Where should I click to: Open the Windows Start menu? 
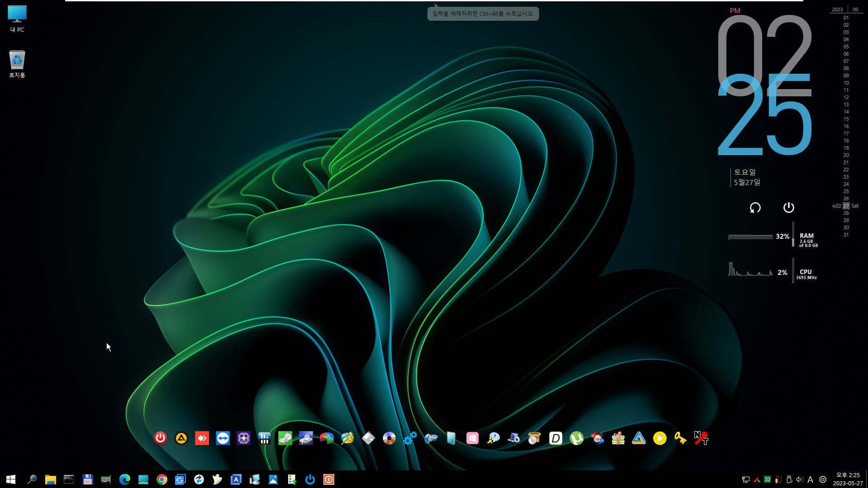(x=11, y=479)
